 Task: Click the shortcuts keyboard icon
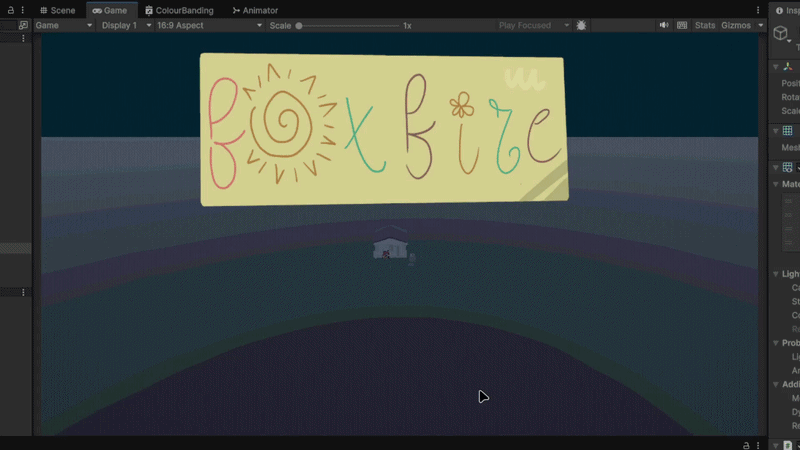pyautogui.click(x=682, y=25)
